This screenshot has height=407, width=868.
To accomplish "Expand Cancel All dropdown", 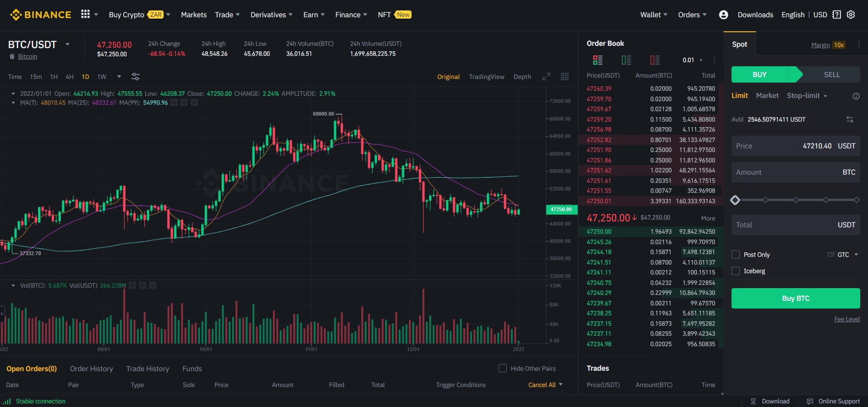I will [545, 385].
